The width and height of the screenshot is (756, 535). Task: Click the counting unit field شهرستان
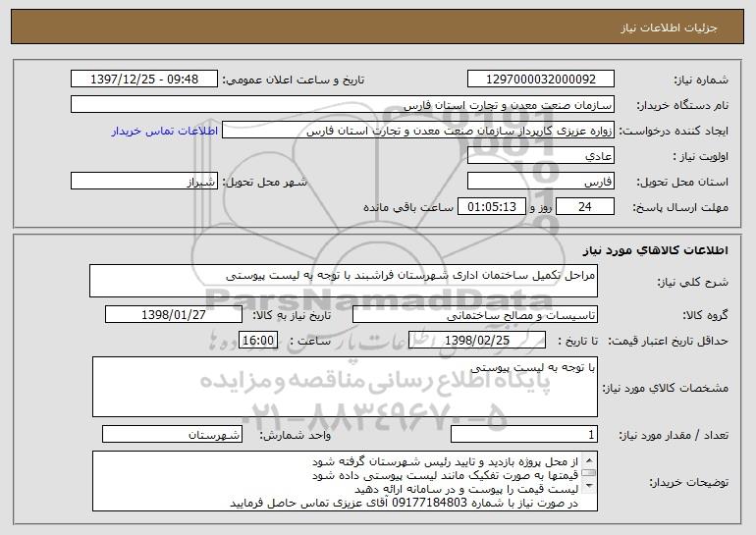(172, 434)
